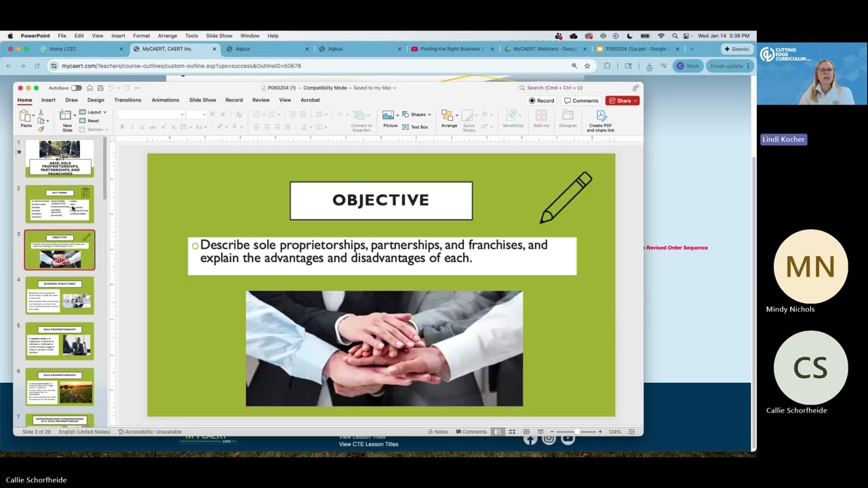Select slide 4 Business Structures thumbnail
868x488 pixels.
(60, 295)
